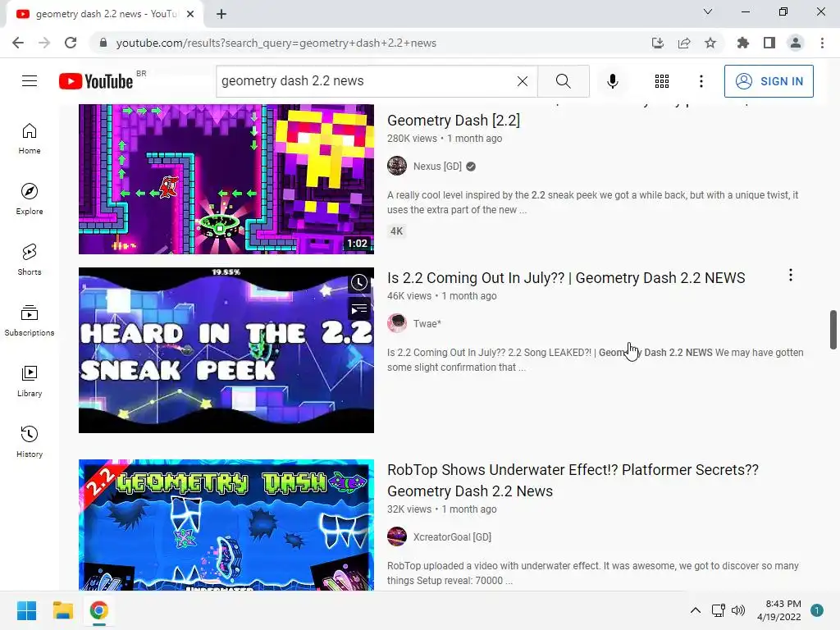Go back with the browser back arrow
840x630 pixels.
tap(18, 43)
